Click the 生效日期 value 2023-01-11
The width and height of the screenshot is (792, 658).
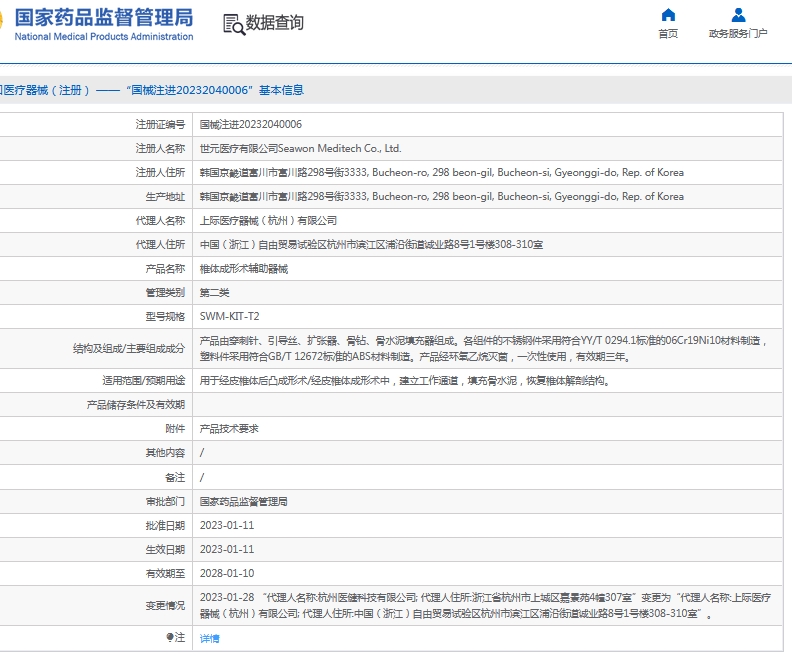click(x=227, y=549)
